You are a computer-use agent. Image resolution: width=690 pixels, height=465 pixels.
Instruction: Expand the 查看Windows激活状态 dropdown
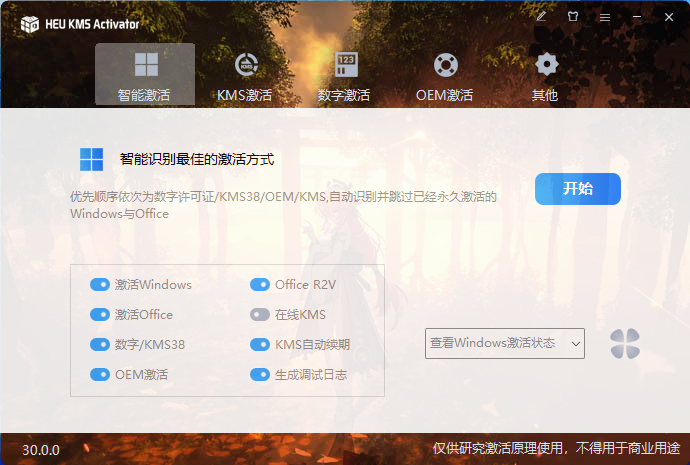(505, 344)
